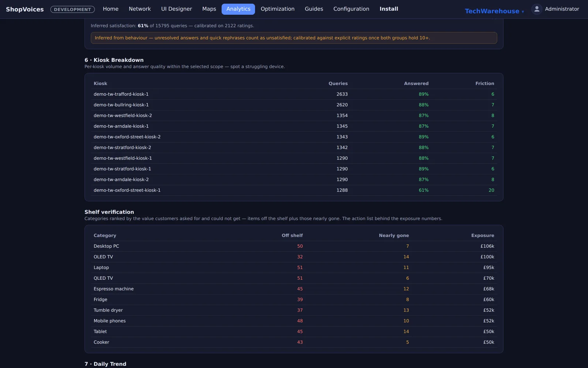Select row demo-tw-stratford-kiosk-1

click(x=294, y=169)
